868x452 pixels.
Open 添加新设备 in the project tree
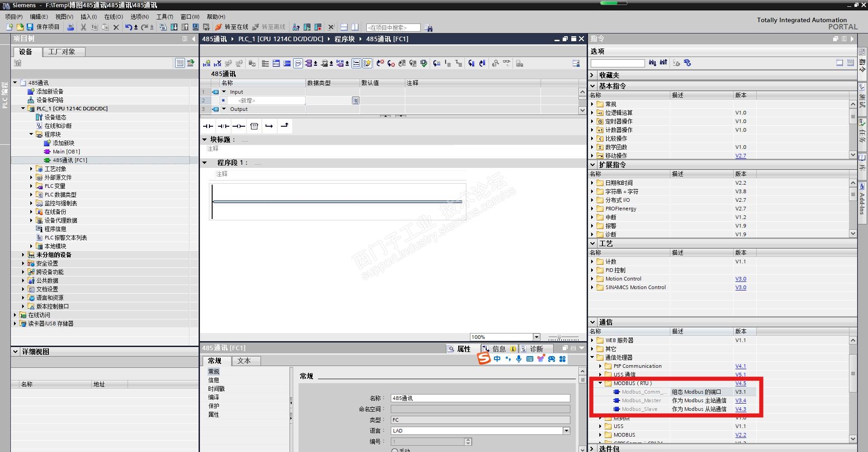[x=50, y=91]
